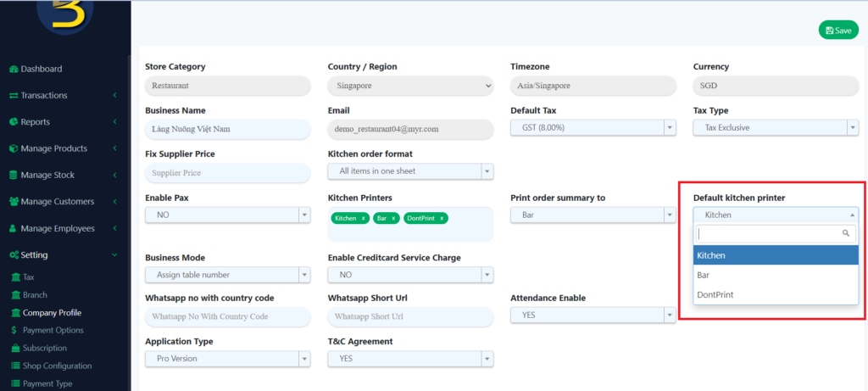
Task: Click the Manage Employees person icon
Action: pyautogui.click(x=14, y=229)
